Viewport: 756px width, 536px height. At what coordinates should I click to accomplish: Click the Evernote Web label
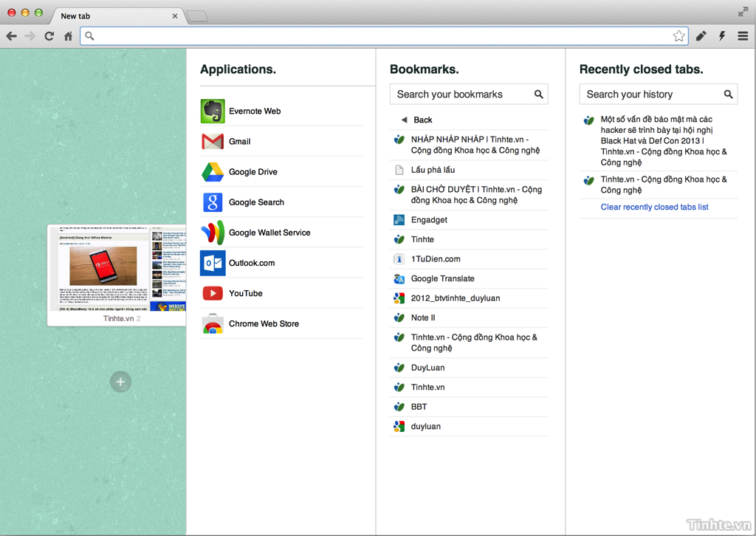255,111
